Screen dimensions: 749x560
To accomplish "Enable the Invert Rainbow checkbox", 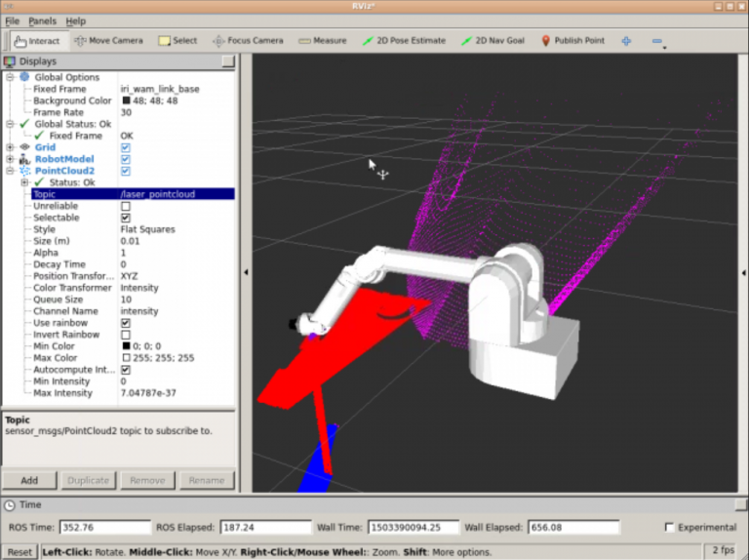I will click(126, 335).
